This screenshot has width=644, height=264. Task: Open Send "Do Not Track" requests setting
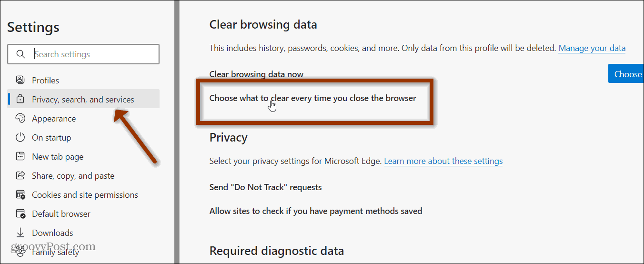coord(266,187)
